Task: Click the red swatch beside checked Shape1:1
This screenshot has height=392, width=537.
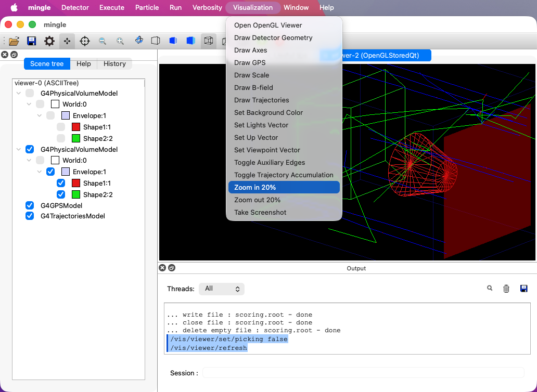Action: [76, 183]
